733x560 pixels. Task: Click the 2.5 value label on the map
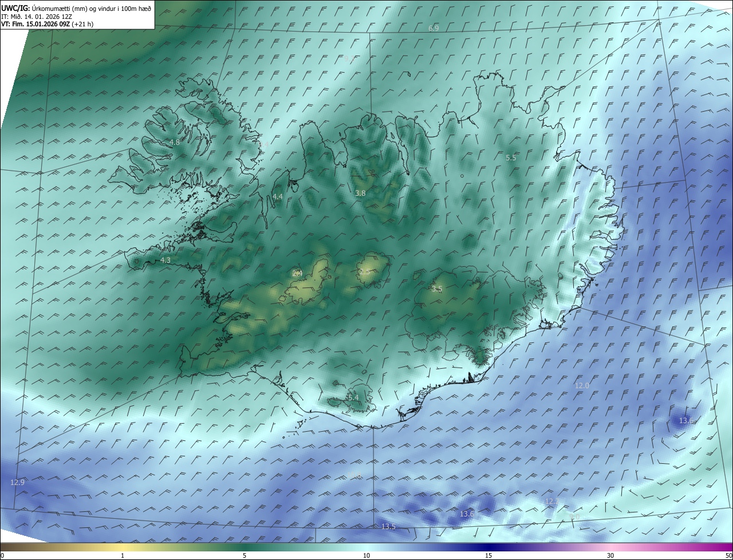click(364, 271)
